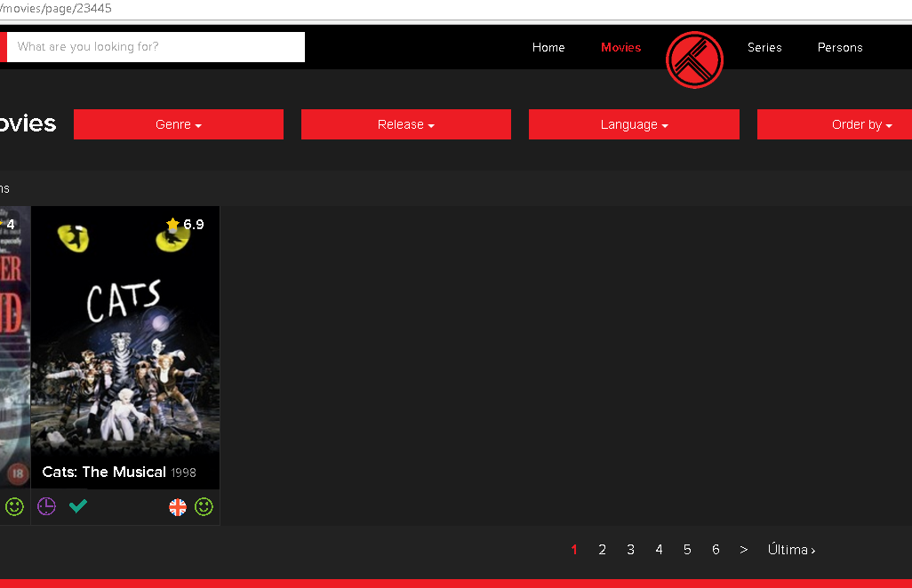The image size is (912, 588).
Task: Mark Cats: The Musical as watch later
Action: 46,506
